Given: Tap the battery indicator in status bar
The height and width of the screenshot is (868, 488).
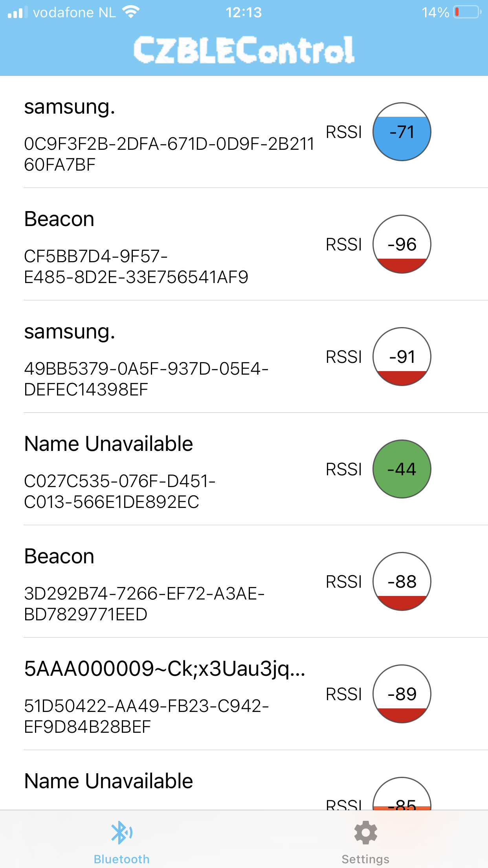Looking at the screenshot, I should (x=468, y=12).
